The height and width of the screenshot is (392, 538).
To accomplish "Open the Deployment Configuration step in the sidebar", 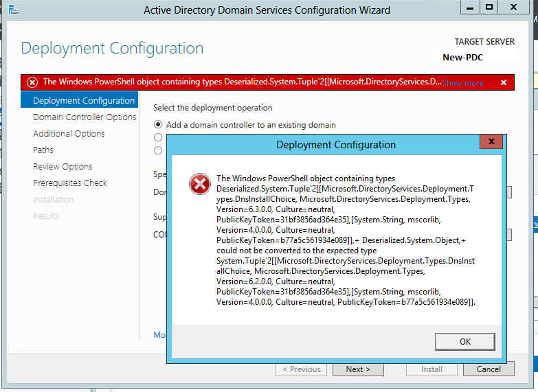I will [80, 100].
